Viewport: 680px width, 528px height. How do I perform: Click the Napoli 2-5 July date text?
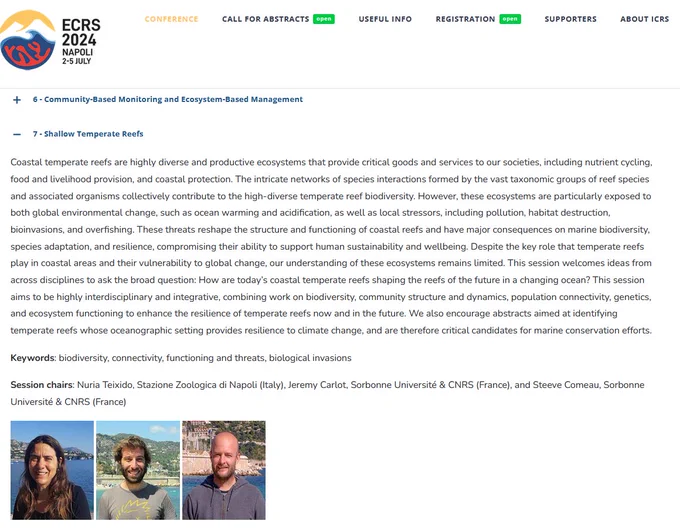[x=77, y=56]
